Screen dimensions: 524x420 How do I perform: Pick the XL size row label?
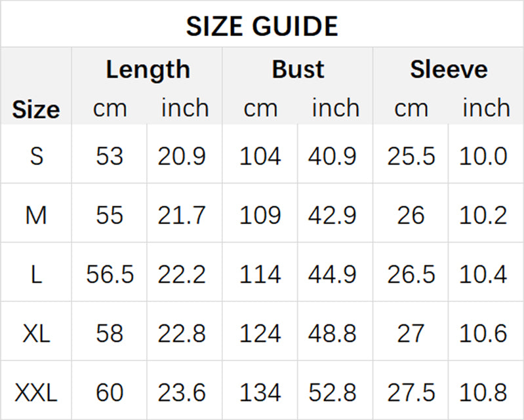(36, 334)
